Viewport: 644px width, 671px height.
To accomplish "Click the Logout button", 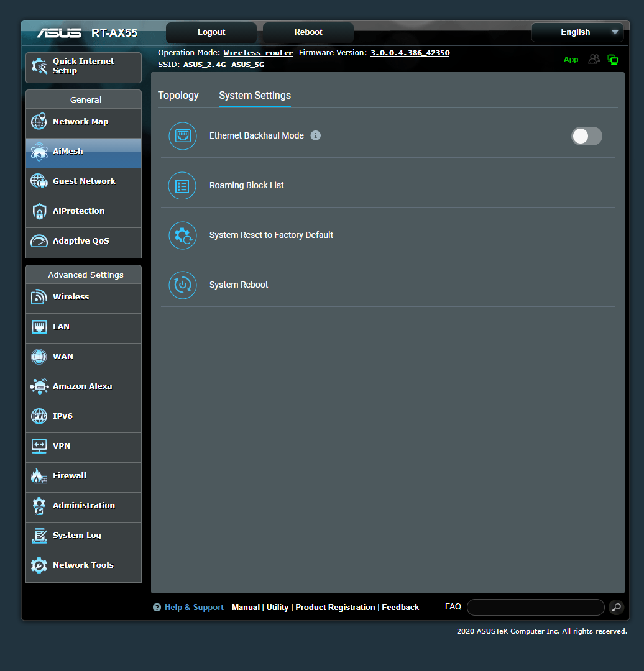I will [x=211, y=32].
